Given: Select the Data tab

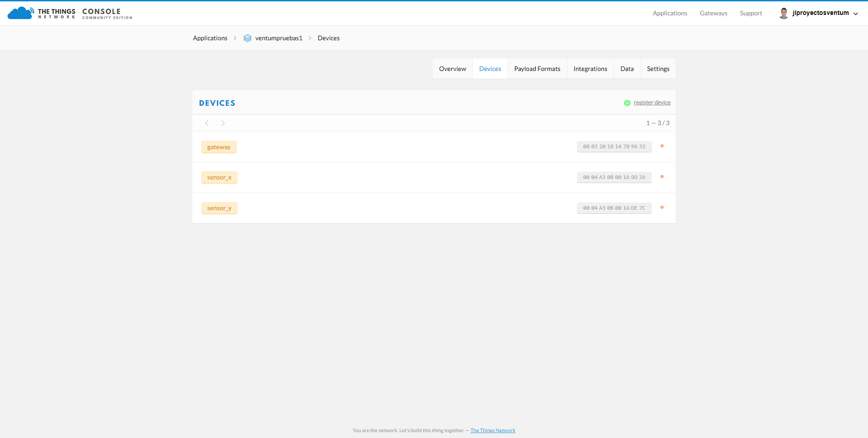Looking at the screenshot, I should tap(627, 69).
